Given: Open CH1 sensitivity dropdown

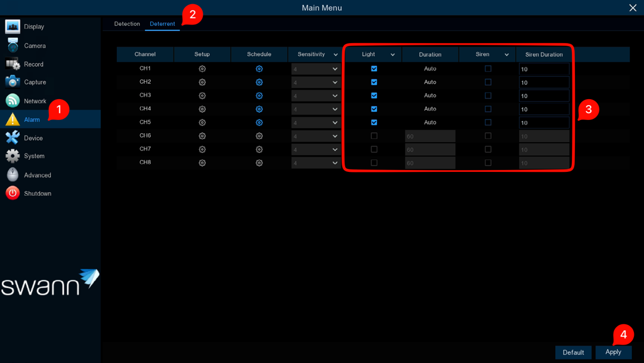Looking at the screenshot, I should [316, 69].
